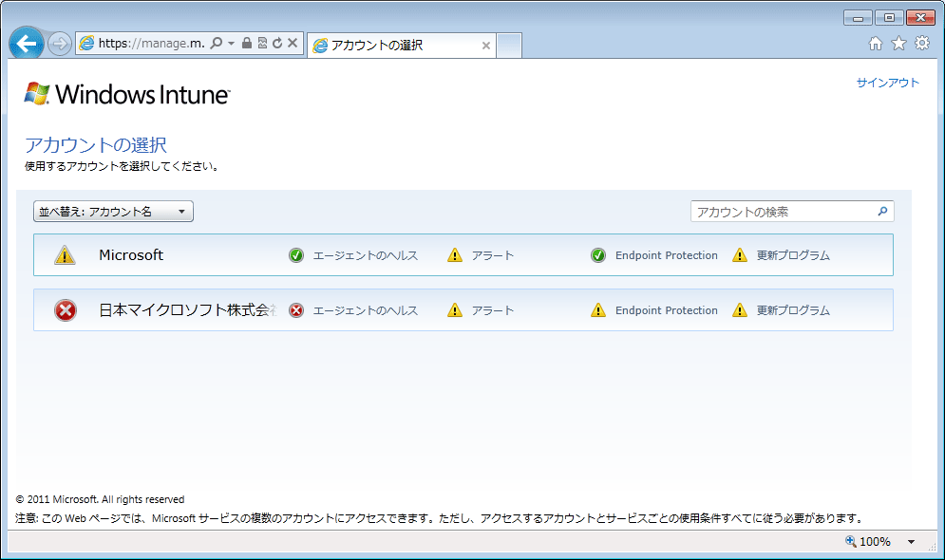This screenshot has height=560, width=945.
Task: Click Microsoft row アラート warning icon
Action: (x=455, y=255)
